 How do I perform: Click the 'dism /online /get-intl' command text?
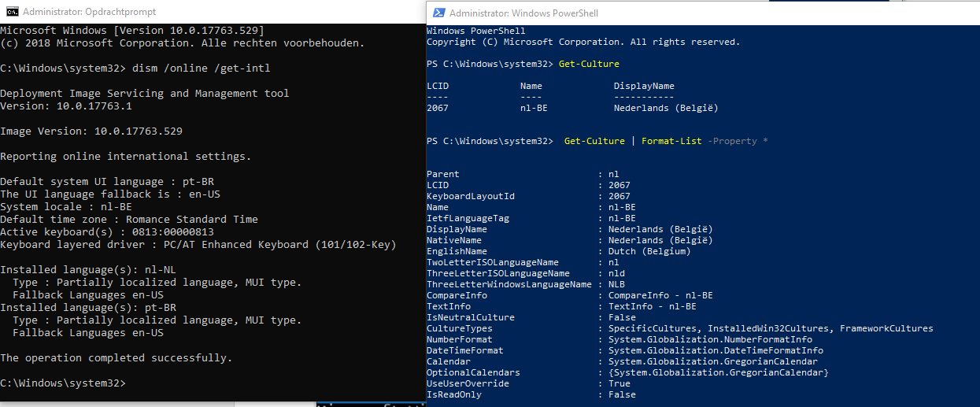tap(202, 68)
